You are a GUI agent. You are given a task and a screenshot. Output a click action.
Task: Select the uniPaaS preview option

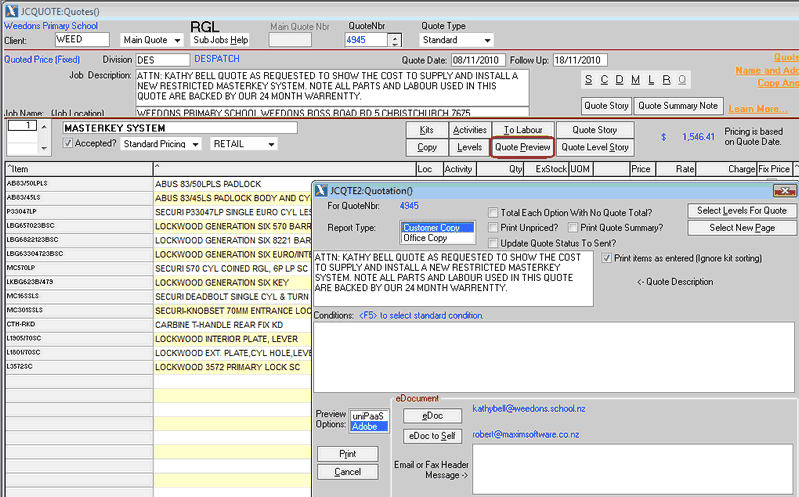point(369,416)
